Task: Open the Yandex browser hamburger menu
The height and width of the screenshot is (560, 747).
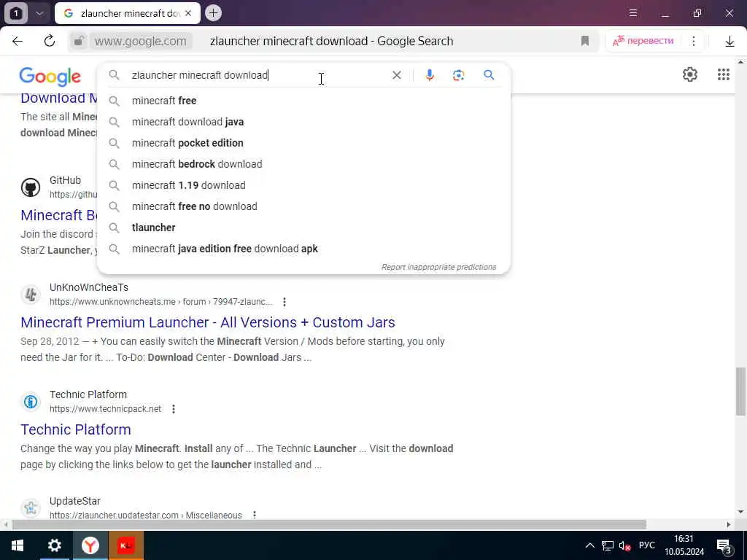Action: point(632,13)
